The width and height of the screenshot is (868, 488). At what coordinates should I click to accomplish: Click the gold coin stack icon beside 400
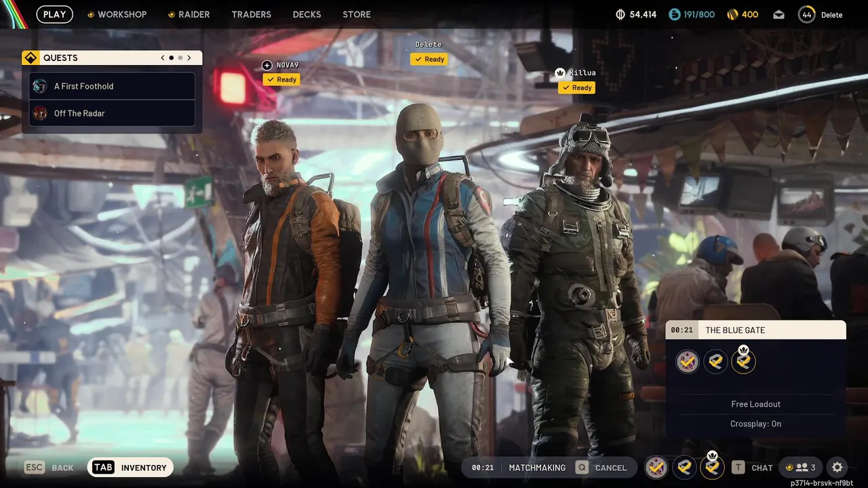tap(732, 14)
